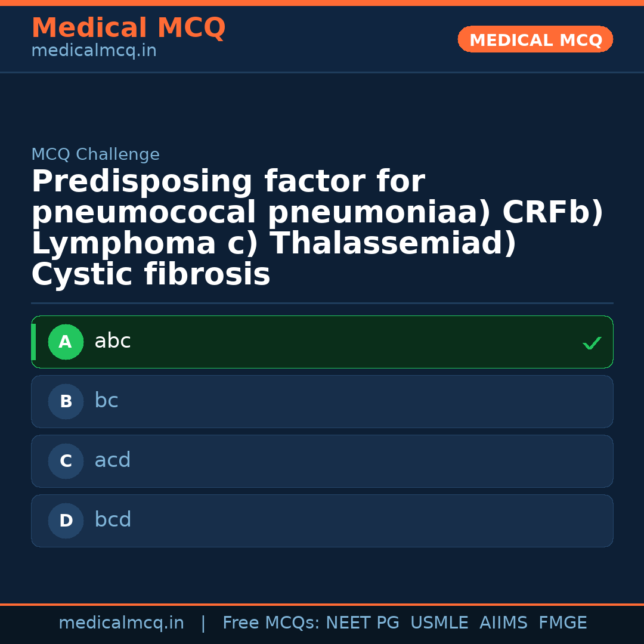
Task: Select the answer text "abc"
Action: tap(113, 341)
